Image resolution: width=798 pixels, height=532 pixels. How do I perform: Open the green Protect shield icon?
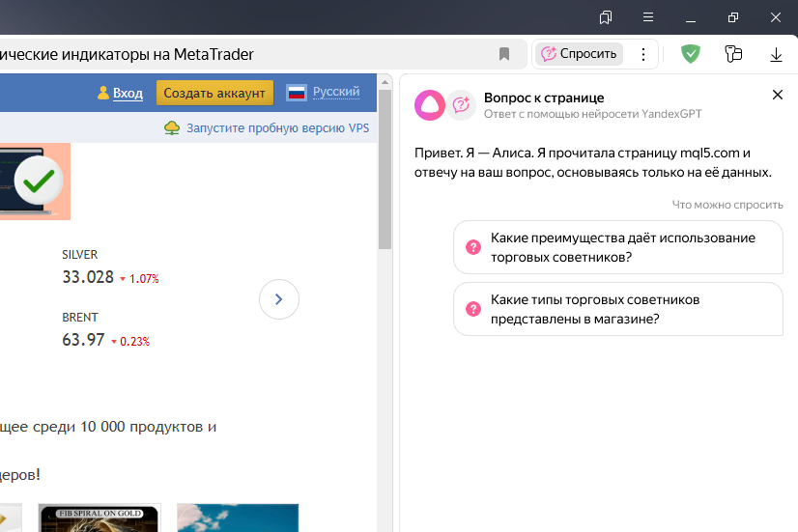click(x=691, y=53)
